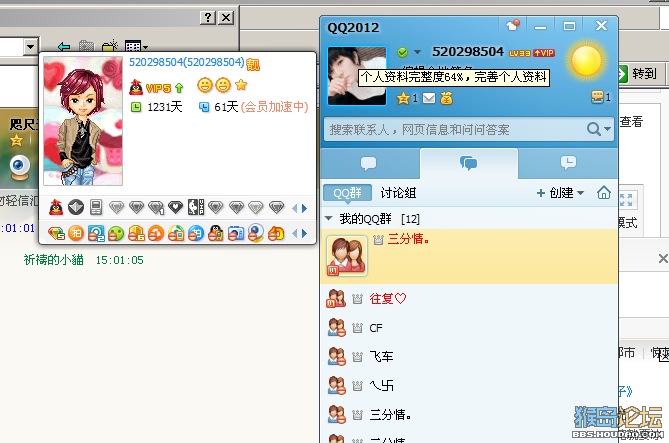Open the mailbox envelope icon in QQ2012
The image size is (669, 443).
[429, 99]
